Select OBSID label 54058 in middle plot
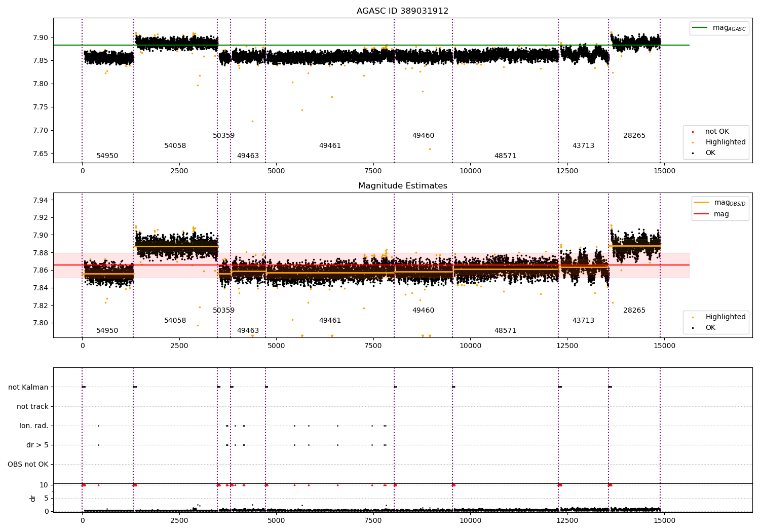Image resolution: width=760 pixels, height=532 pixels. coord(175,320)
